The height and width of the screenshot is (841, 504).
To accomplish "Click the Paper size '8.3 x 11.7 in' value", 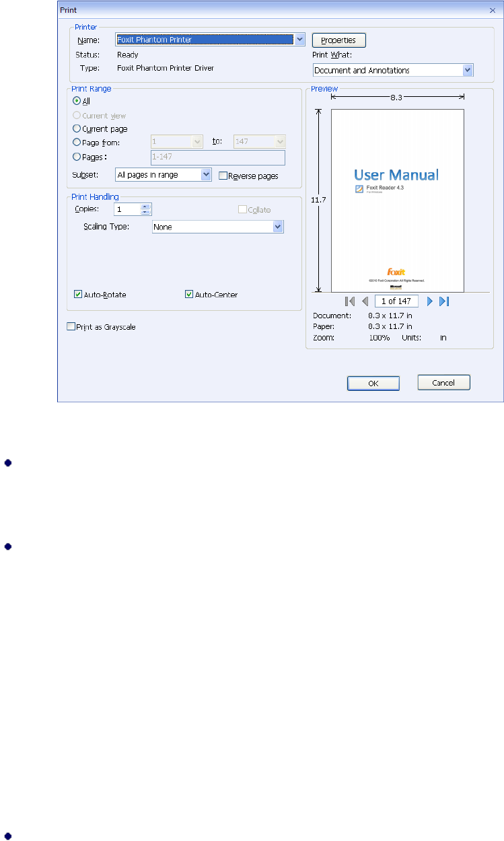I will coord(390,326).
